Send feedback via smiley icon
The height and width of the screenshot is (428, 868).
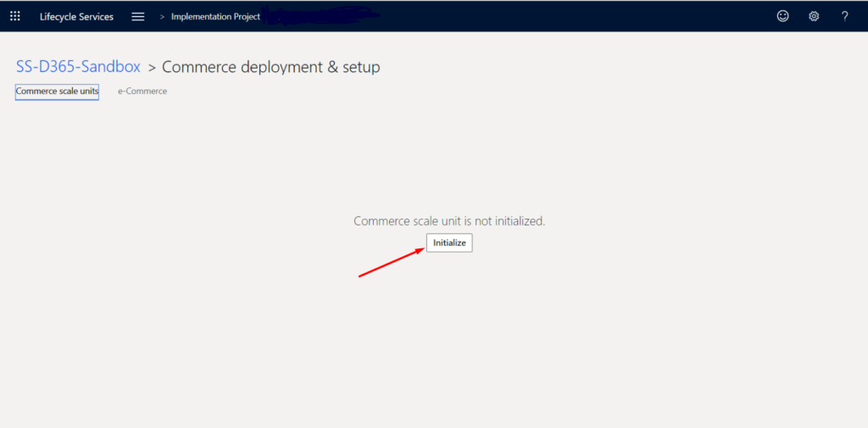pyautogui.click(x=782, y=16)
